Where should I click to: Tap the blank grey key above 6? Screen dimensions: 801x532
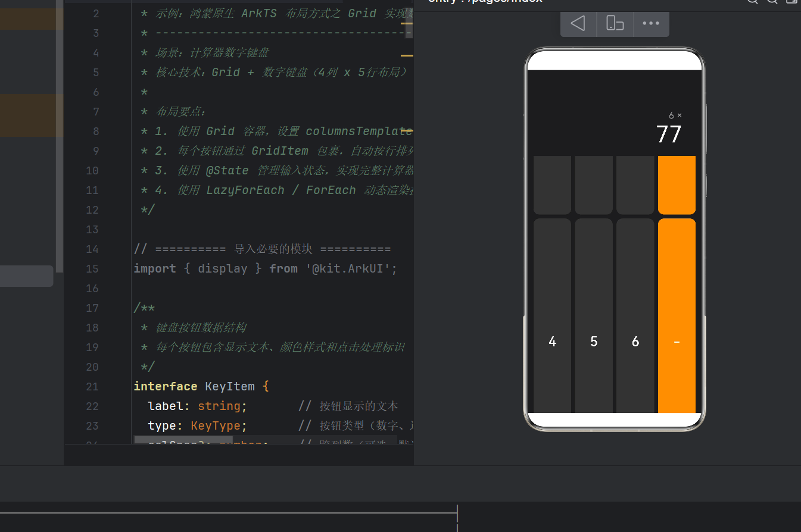click(635, 185)
